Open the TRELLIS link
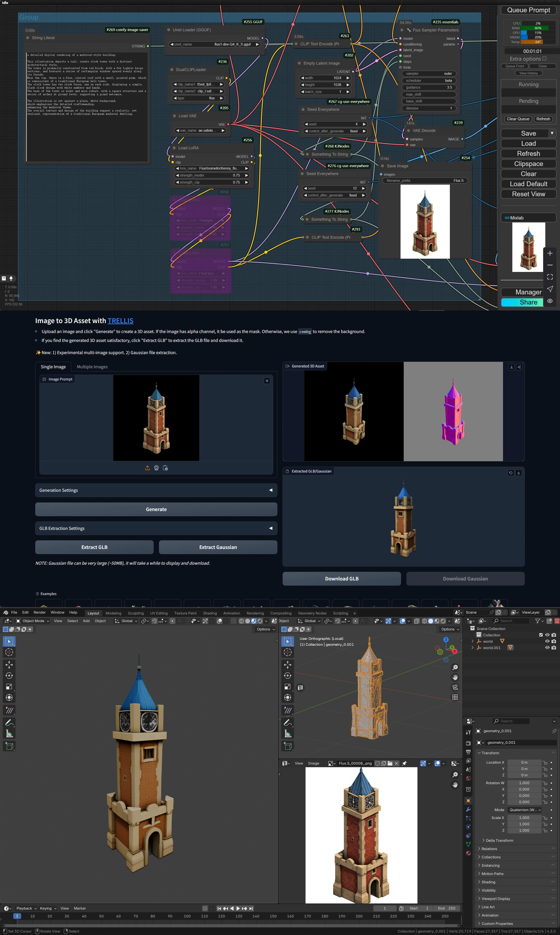Screen dimensions: 560x935 (120, 321)
